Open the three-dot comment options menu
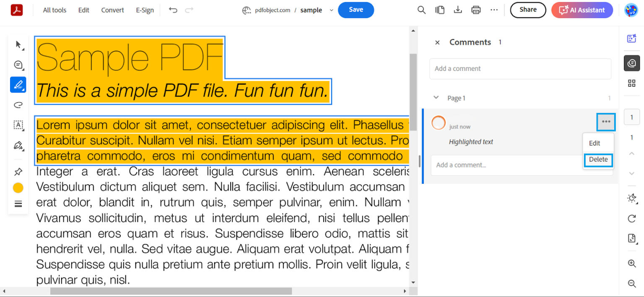644x297 pixels. tap(606, 122)
